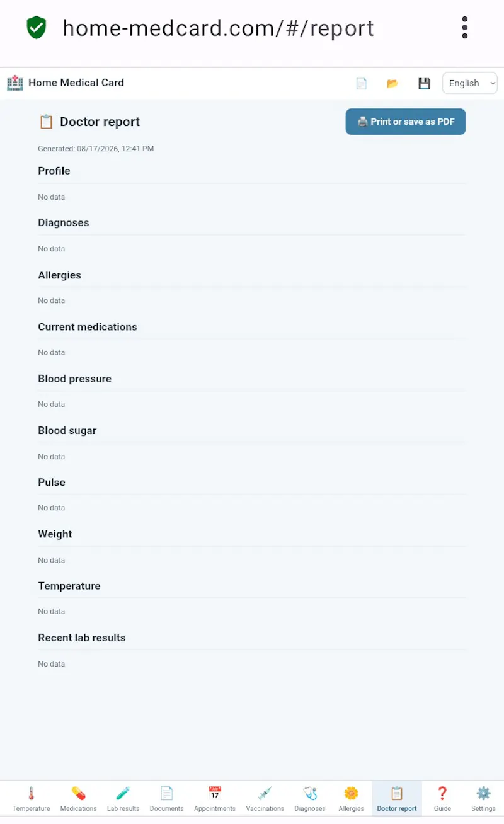
Task: Open the Medications pill icon tab
Action: coord(78,798)
